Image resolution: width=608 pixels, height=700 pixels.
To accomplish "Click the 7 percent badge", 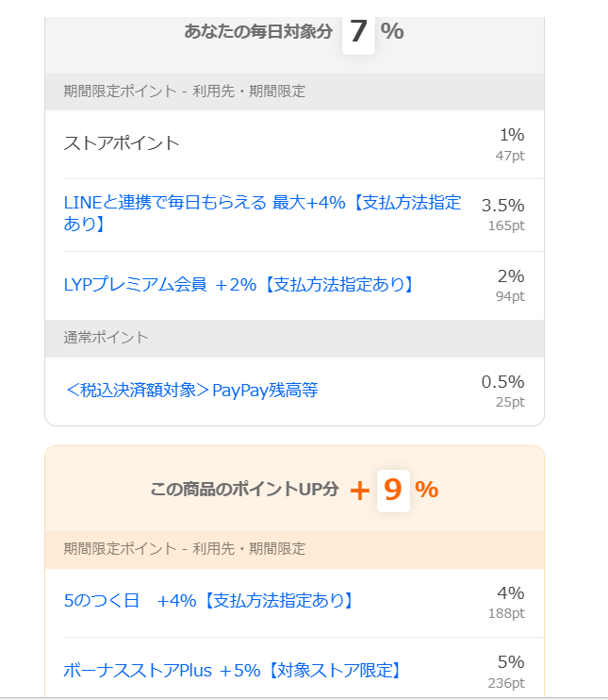I will point(358,32).
